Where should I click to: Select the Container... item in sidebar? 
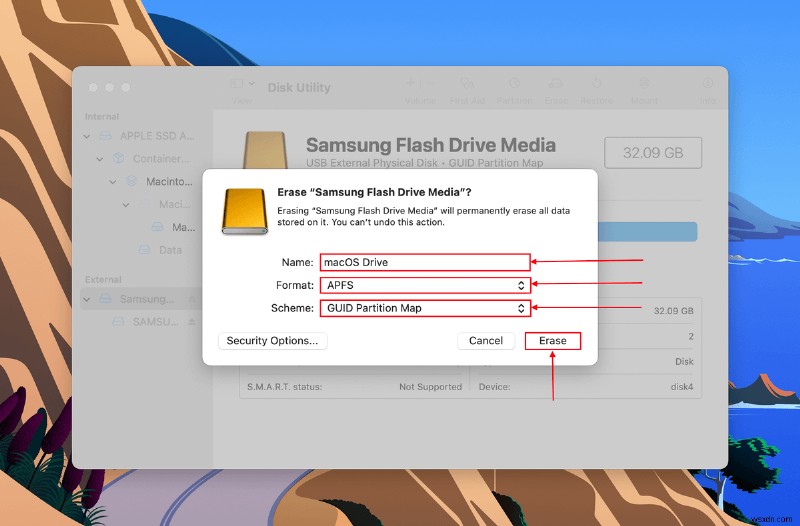coord(161,159)
